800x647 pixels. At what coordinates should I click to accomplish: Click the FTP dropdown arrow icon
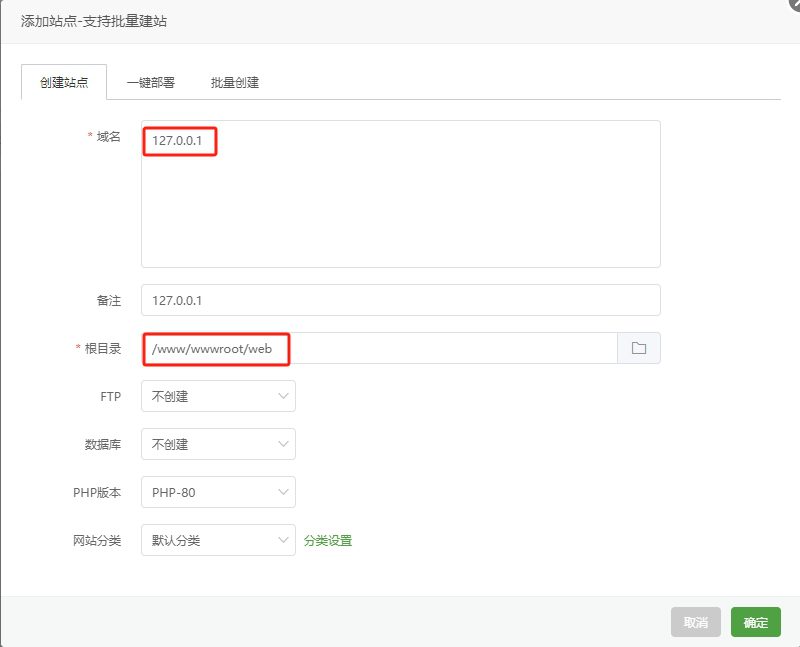point(282,396)
